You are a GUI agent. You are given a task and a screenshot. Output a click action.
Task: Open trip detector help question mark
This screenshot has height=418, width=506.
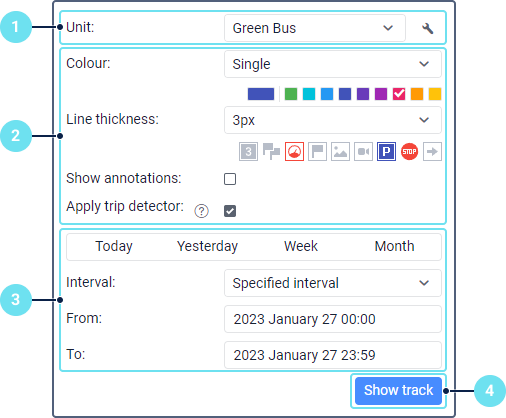click(202, 211)
